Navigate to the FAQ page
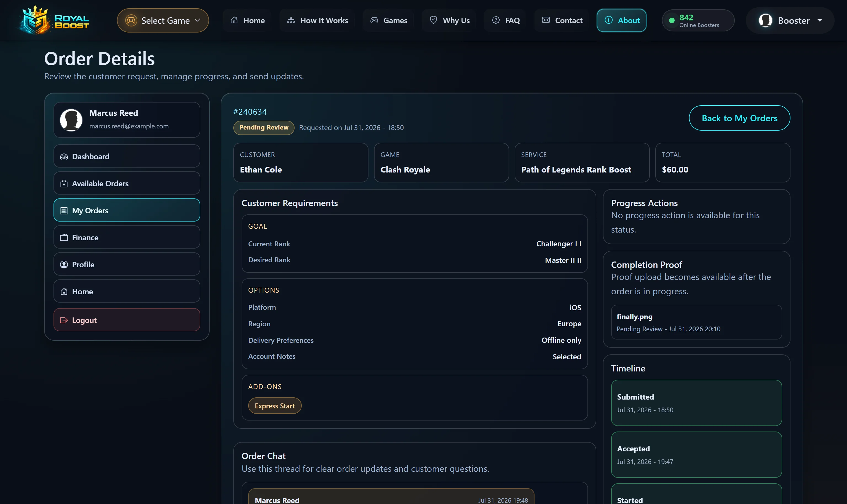The image size is (847, 504). (505, 20)
